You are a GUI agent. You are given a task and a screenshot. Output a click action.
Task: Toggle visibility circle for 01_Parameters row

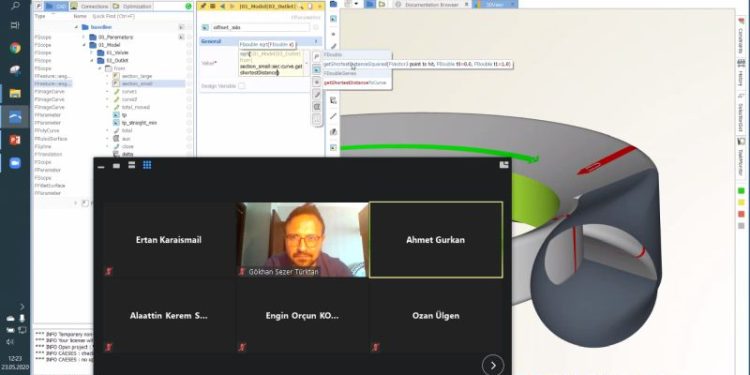pyautogui.click(x=189, y=37)
